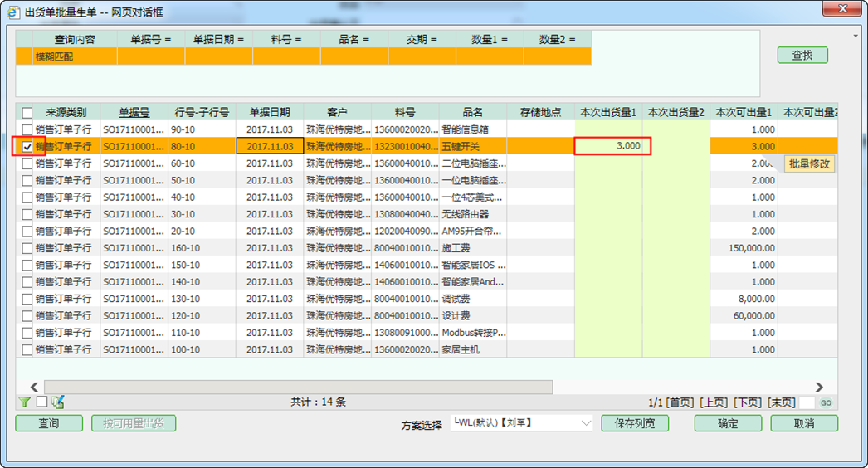Click the small arrow at the panel's top-right corner
The height and width of the screenshot is (468, 868).
point(856,37)
